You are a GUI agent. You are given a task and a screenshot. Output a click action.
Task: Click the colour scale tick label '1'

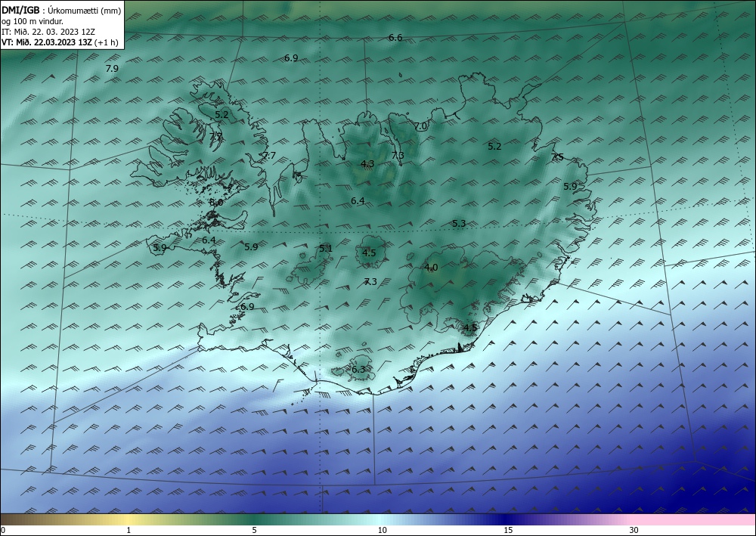click(x=129, y=530)
